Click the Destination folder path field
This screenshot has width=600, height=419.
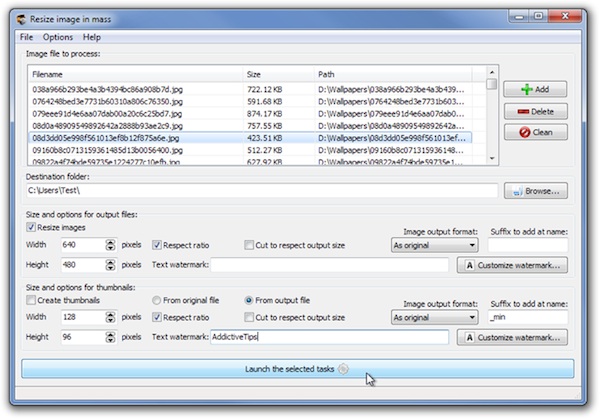260,191
